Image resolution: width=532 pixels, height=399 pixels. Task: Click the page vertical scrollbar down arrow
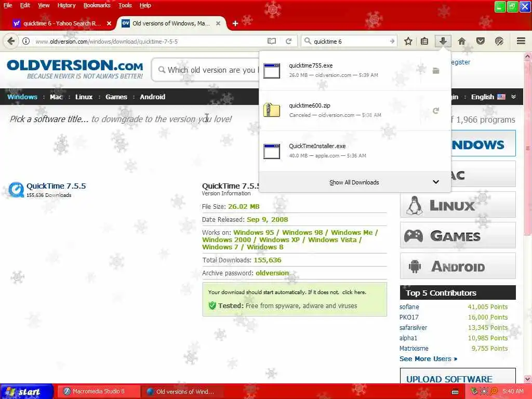(528, 379)
